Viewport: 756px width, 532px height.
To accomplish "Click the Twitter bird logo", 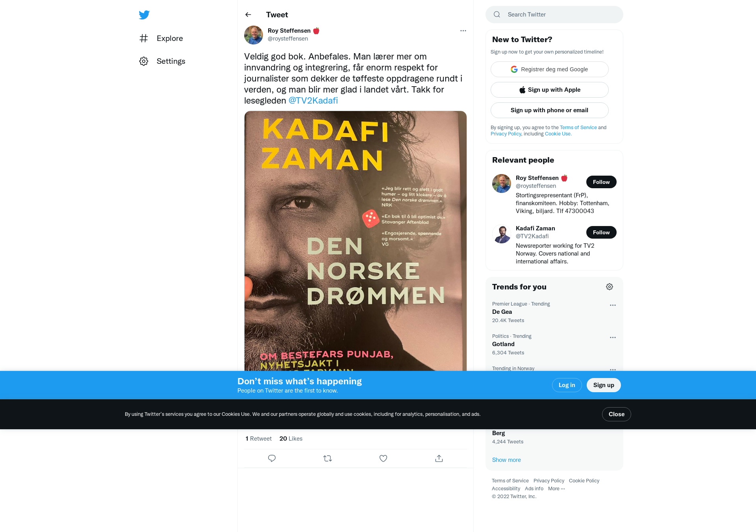I will pos(144,15).
